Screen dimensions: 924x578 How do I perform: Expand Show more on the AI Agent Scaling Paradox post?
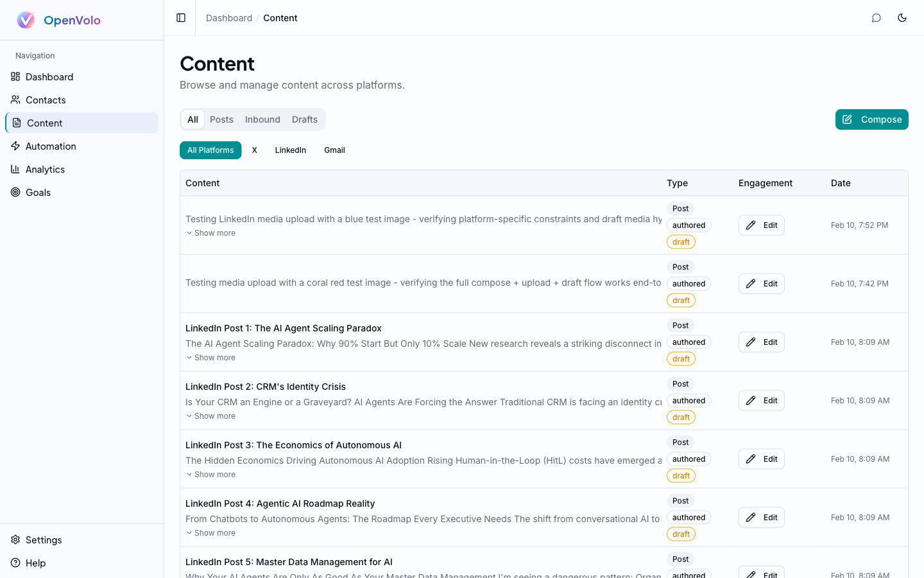point(210,357)
